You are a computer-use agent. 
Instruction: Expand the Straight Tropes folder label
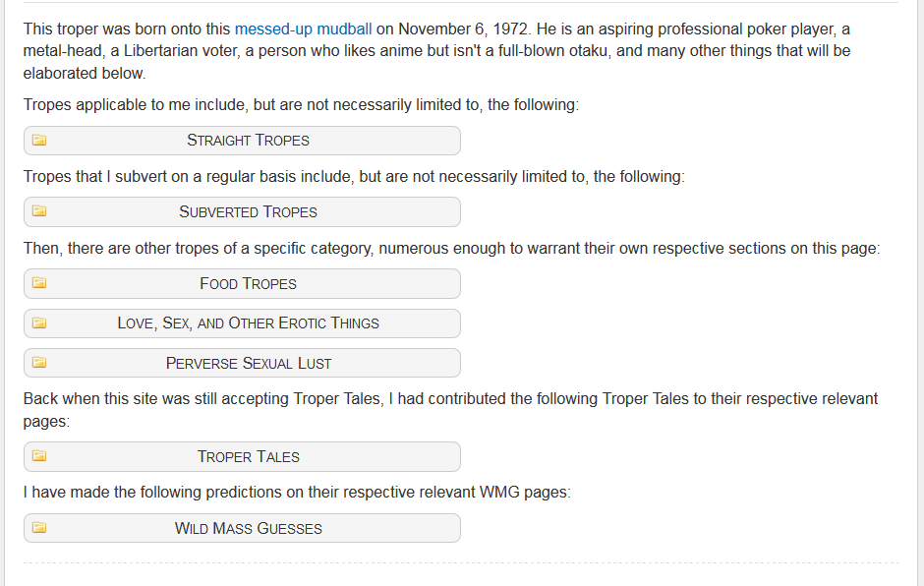(248, 141)
